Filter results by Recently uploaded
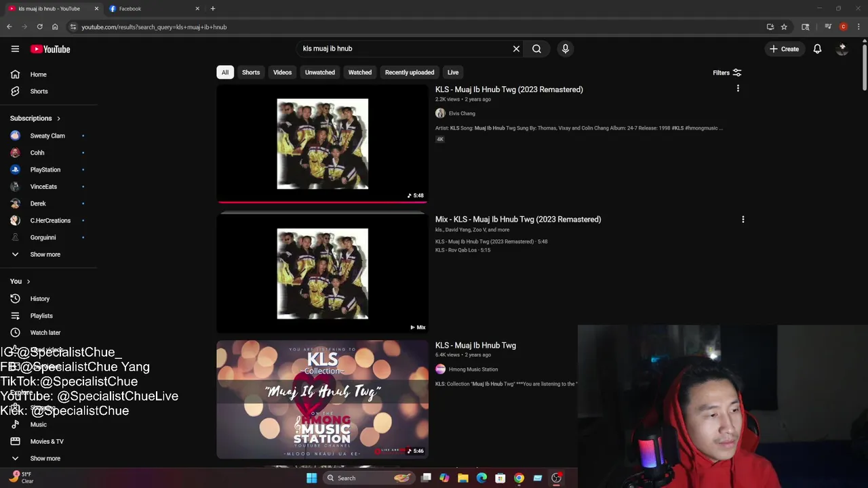This screenshot has height=488, width=868. pos(410,73)
